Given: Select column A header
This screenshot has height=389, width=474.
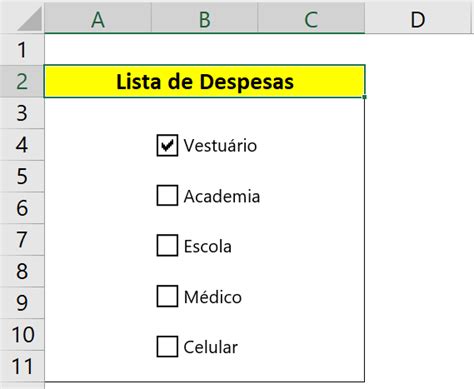Looking at the screenshot, I should (98, 18).
